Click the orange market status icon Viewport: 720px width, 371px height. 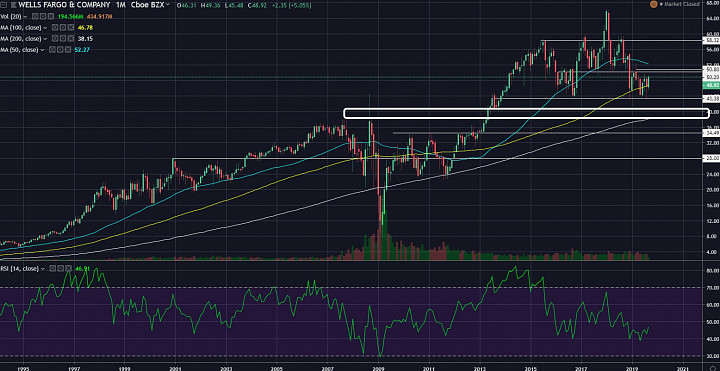point(653,4)
